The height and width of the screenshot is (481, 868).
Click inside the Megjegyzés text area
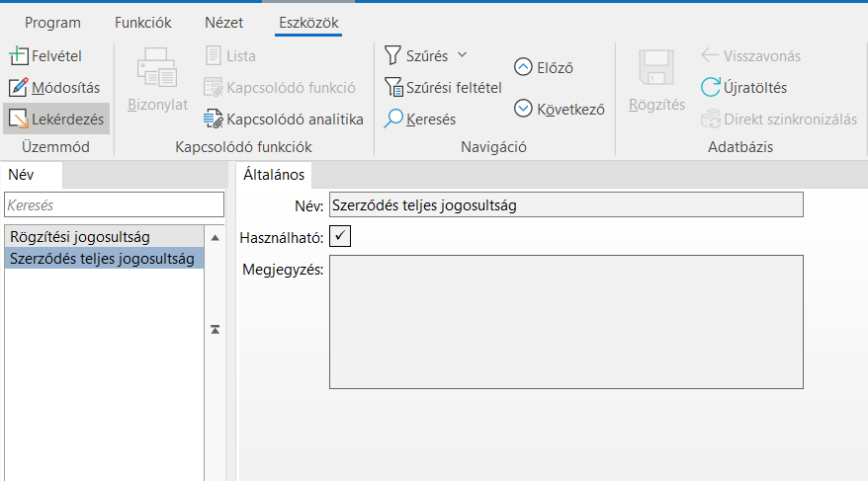tap(565, 322)
